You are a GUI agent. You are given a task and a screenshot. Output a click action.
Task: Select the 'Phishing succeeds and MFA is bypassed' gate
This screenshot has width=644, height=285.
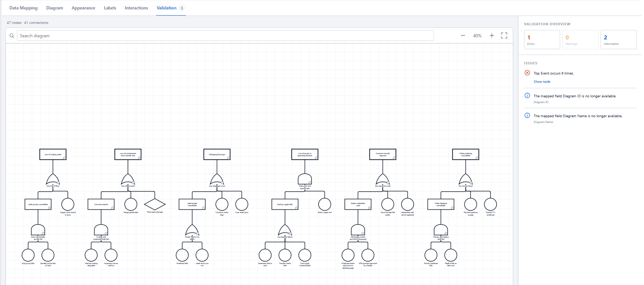pos(358,230)
